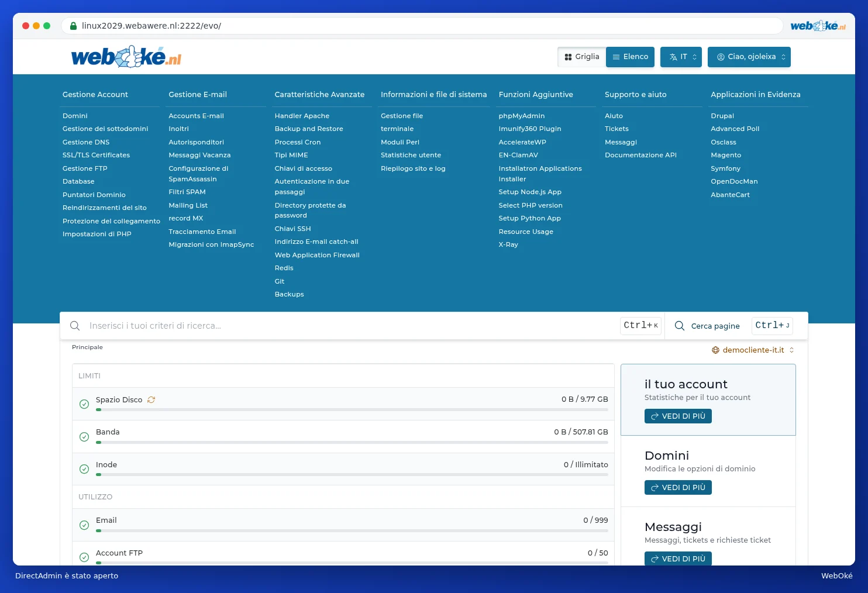Switch to Elenco view

631,57
